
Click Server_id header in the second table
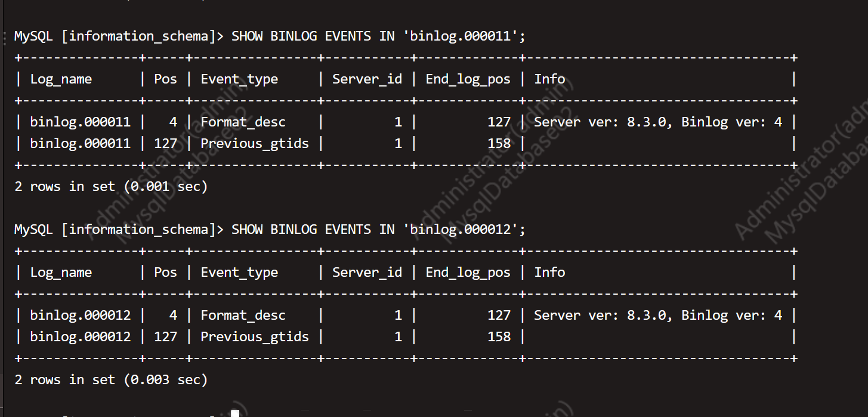pos(367,273)
